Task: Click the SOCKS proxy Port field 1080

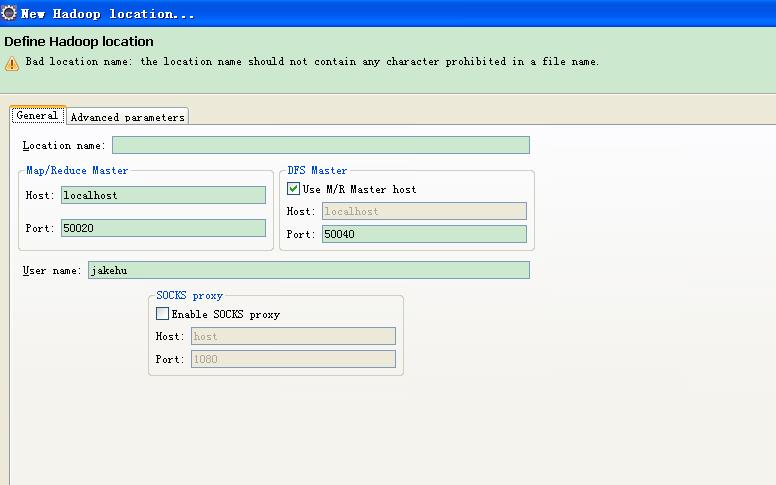Action: click(x=293, y=359)
